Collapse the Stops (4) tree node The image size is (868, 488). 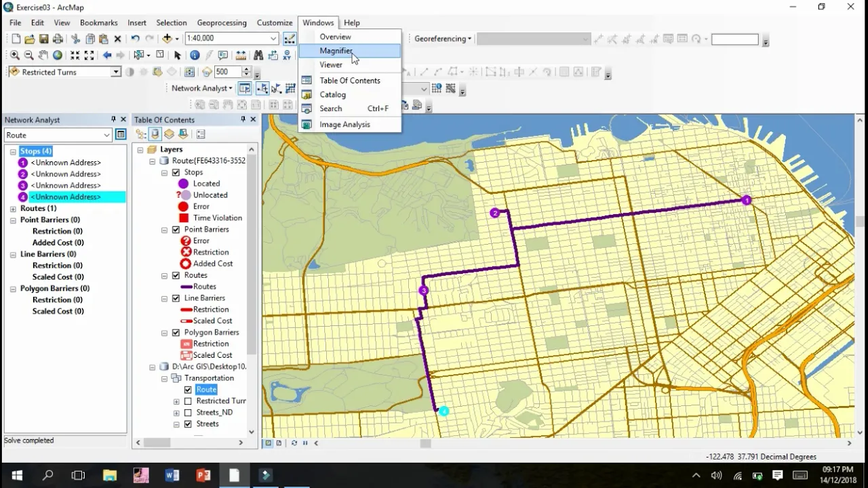point(13,152)
